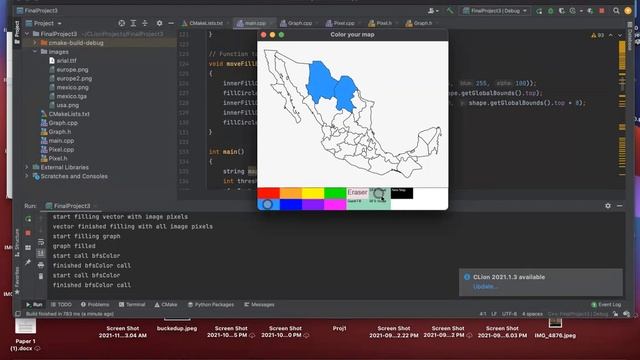Viewport: 640px width, 360px height.
Task: Click the Rerun icon in main toolbar
Action: 539,11
